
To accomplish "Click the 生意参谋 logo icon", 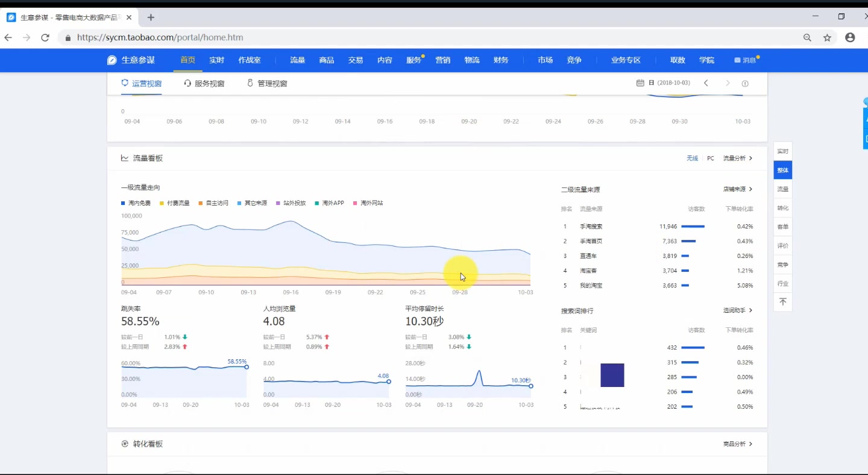I will pos(112,60).
